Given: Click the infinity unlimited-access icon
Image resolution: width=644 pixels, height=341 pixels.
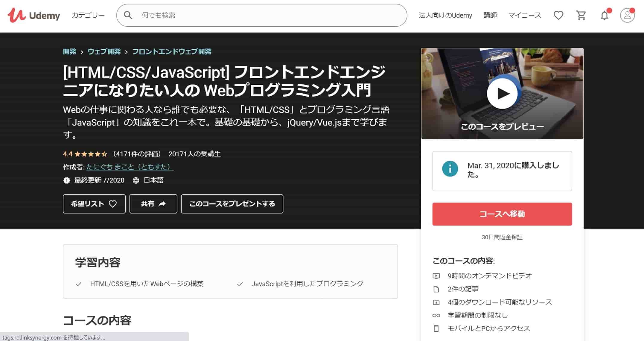Looking at the screenshot, I should point(436,316).
